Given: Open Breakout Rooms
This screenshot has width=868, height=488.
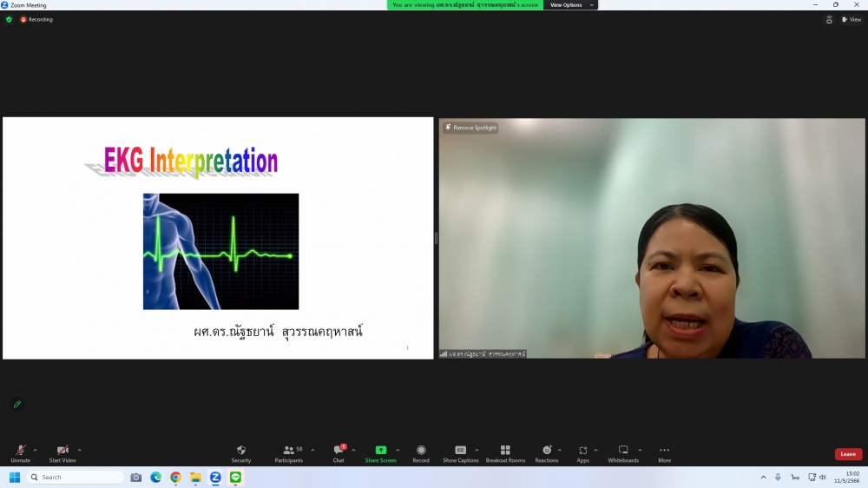Looking at the screenshot, I should pos(505,451).
